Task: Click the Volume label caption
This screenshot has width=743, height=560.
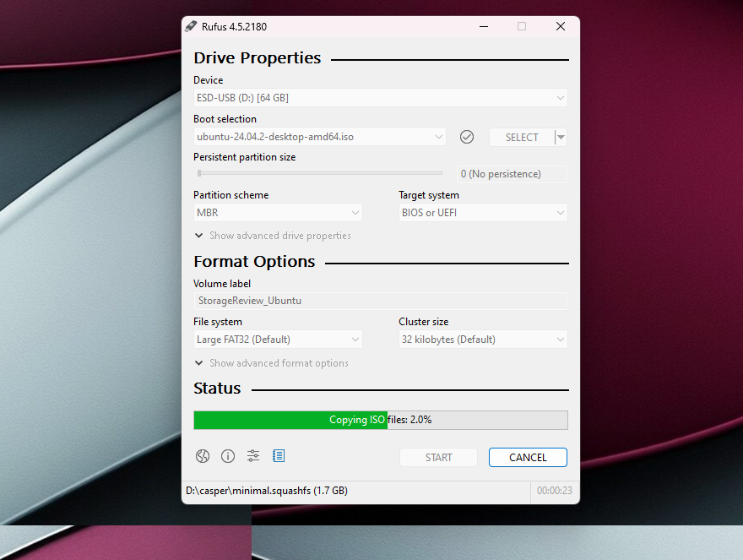Action: coord(222,284)
